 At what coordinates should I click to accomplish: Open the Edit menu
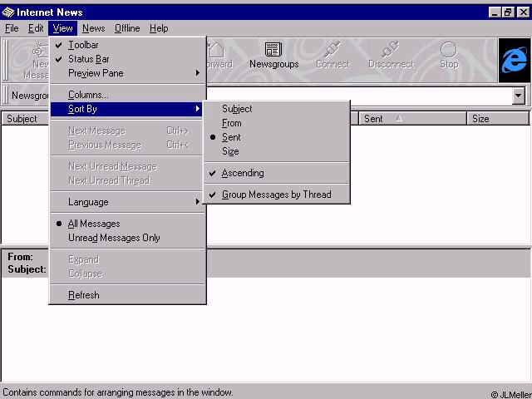(x=35, y=28)
